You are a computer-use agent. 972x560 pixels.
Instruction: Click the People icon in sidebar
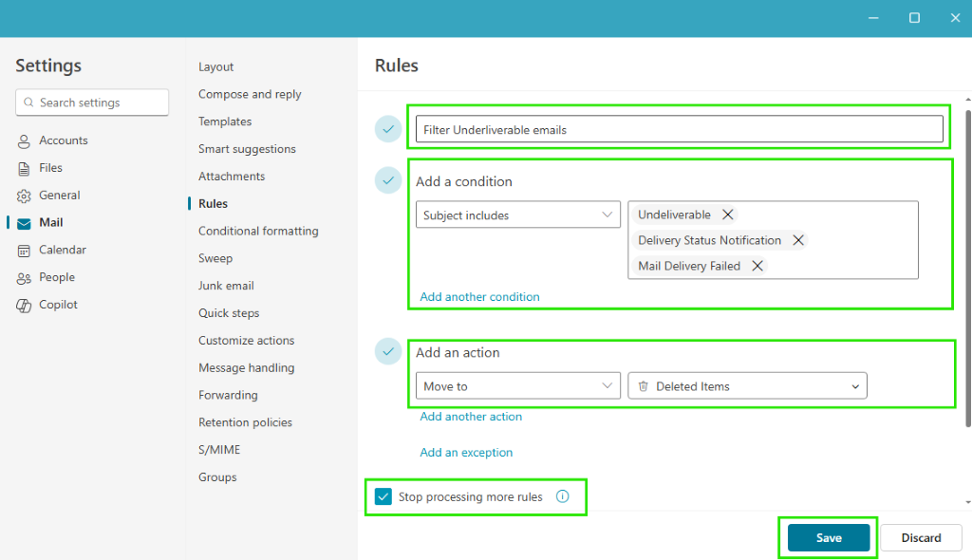click(24, 278)
